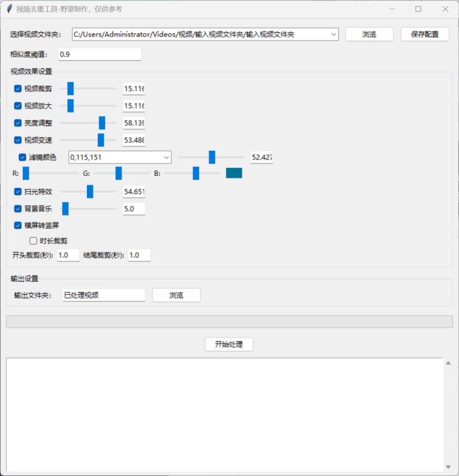
Task: Enable the 时长裁剪 checkbox
Action: pyautogui.click(x=34, y=241)
